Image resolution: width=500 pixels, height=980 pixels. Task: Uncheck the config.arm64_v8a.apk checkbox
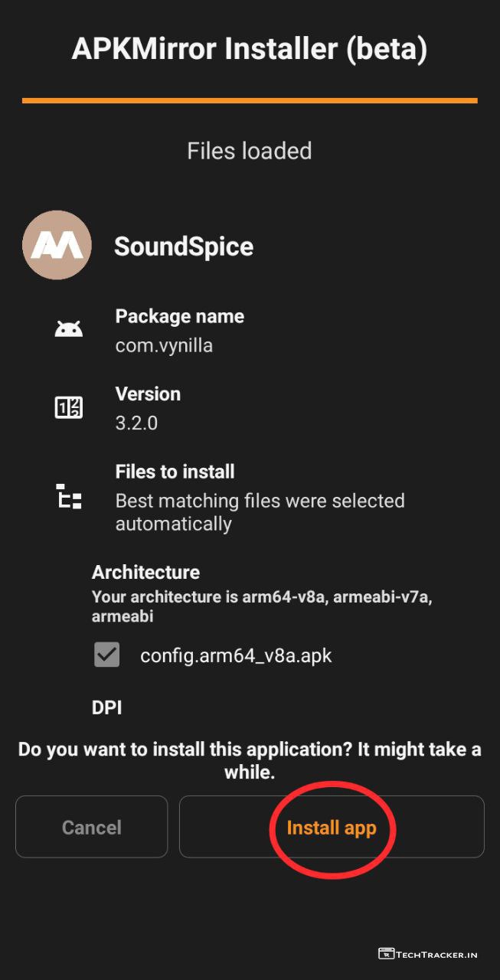(x=106, y=655)
